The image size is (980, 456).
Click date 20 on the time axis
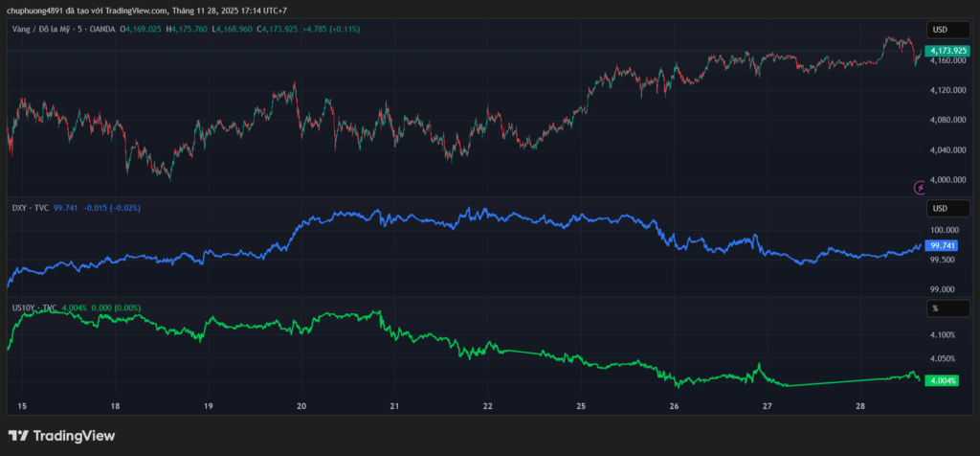pyautogui.click(x=301, y=407)
